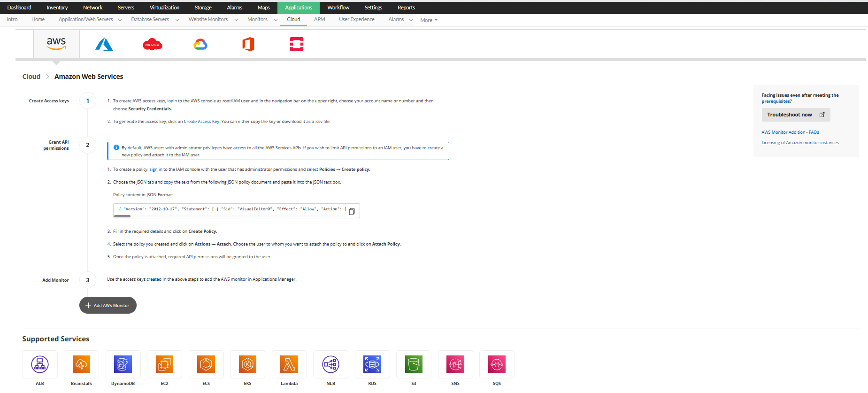Screen dimensions: 868x393
Task: Click the S3 bucket service icon
Action: [414, 364]
